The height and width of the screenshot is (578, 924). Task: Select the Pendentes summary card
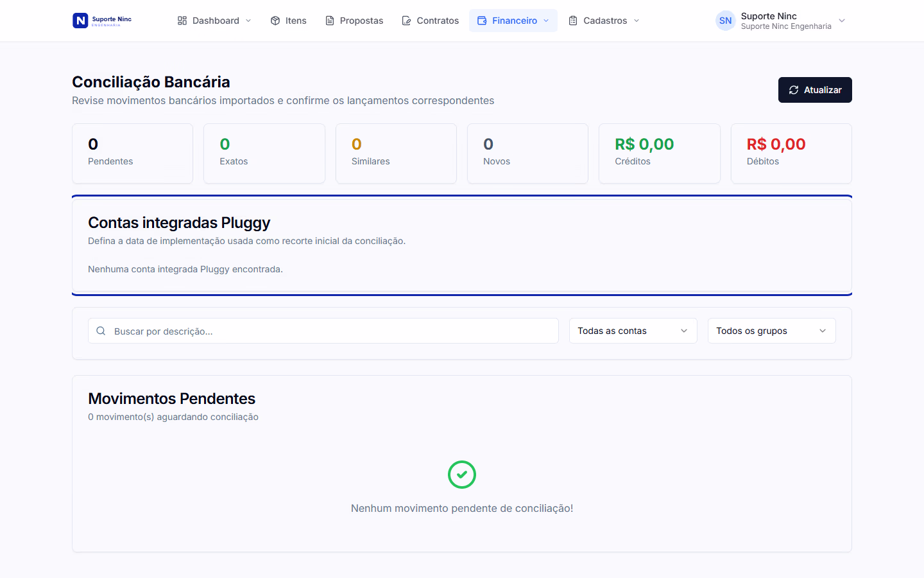click(x=133, y=153)
